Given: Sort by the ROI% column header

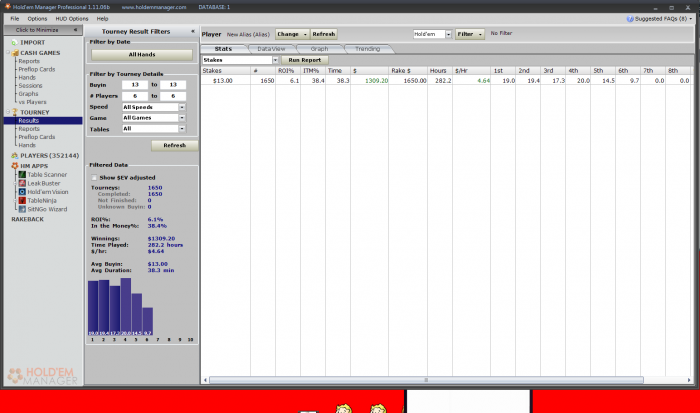Looking at the screenshot, I should click(x=288, y=71).
